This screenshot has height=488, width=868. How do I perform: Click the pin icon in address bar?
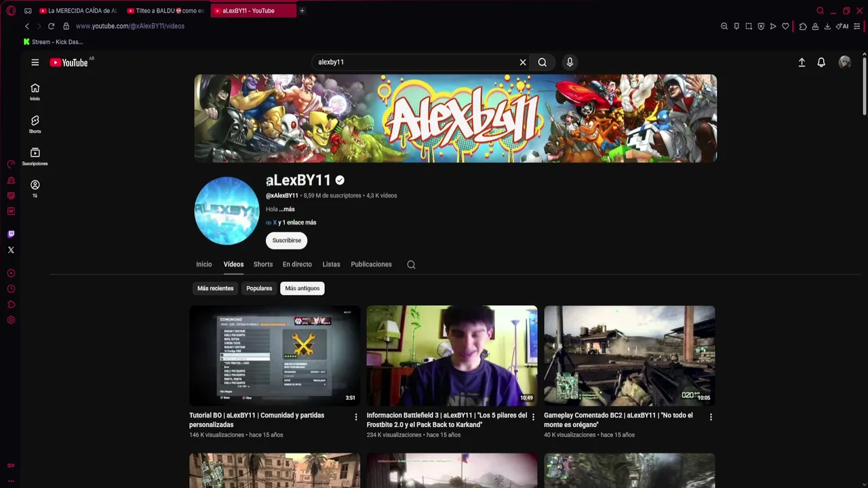click(x=736, y=26)
